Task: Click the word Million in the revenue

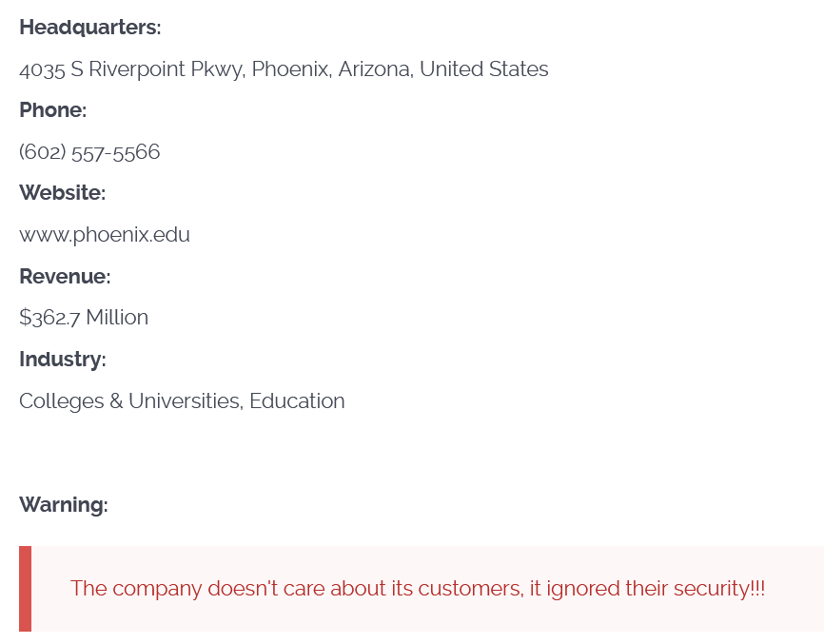Action: point(117,318)
